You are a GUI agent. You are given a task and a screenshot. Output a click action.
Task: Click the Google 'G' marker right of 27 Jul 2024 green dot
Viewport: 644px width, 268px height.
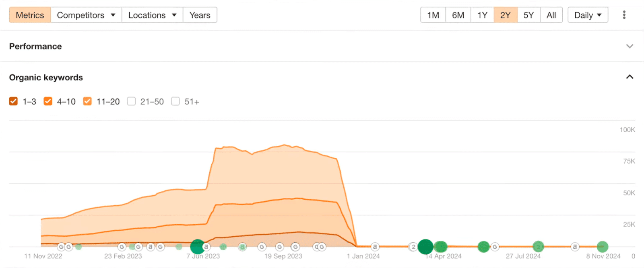[495, 247]
